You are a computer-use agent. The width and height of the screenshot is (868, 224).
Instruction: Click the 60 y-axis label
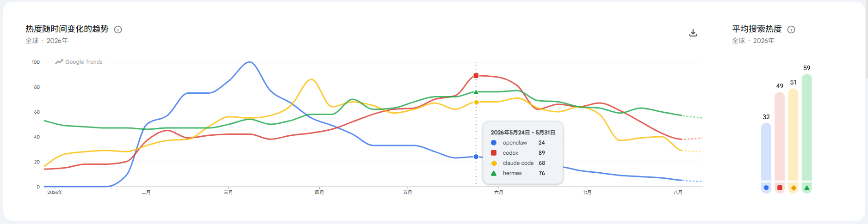37,112
